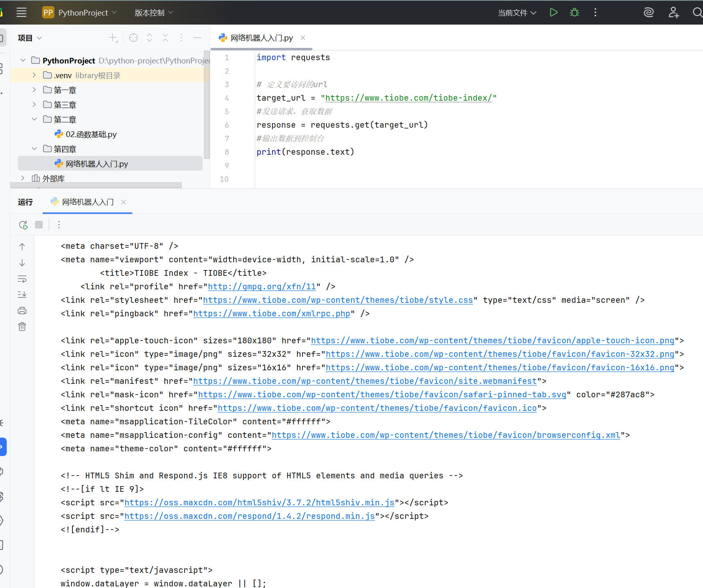The height and width of the screenshot is (588, 703).
Task: Open the tiobe style.css link in console
Action: click(338, 300)
